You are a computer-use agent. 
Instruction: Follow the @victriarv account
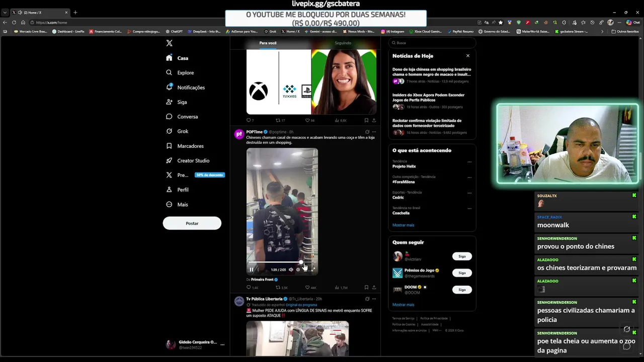(x=462, y=256)
